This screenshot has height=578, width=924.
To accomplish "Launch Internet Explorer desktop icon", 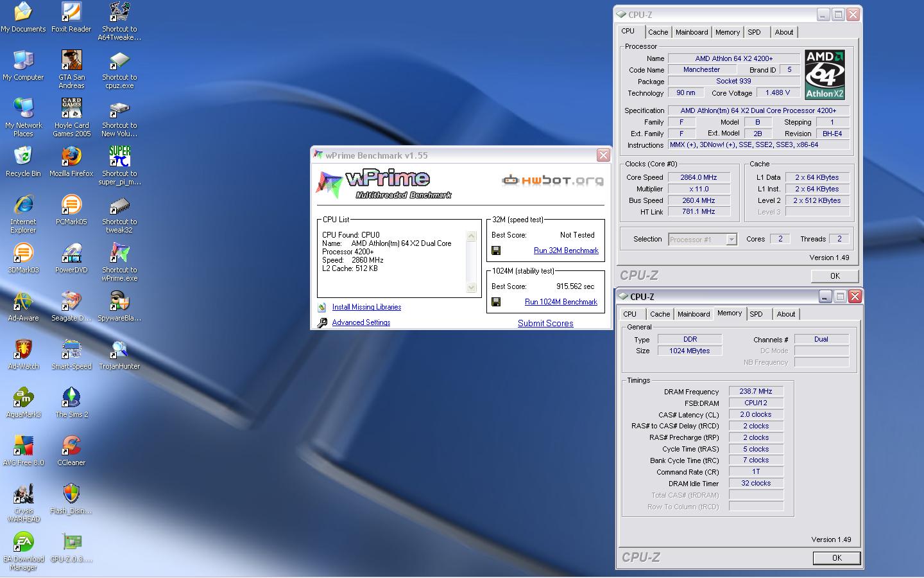I will 23,214.
